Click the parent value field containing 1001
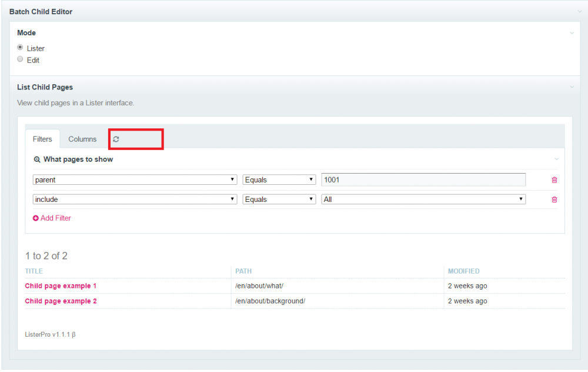Screen dimensions: 588x372 (423, 180)
